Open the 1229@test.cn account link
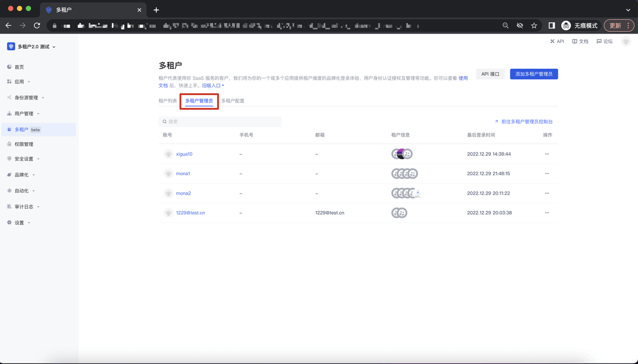638x364 pixels. coord(190,213)
